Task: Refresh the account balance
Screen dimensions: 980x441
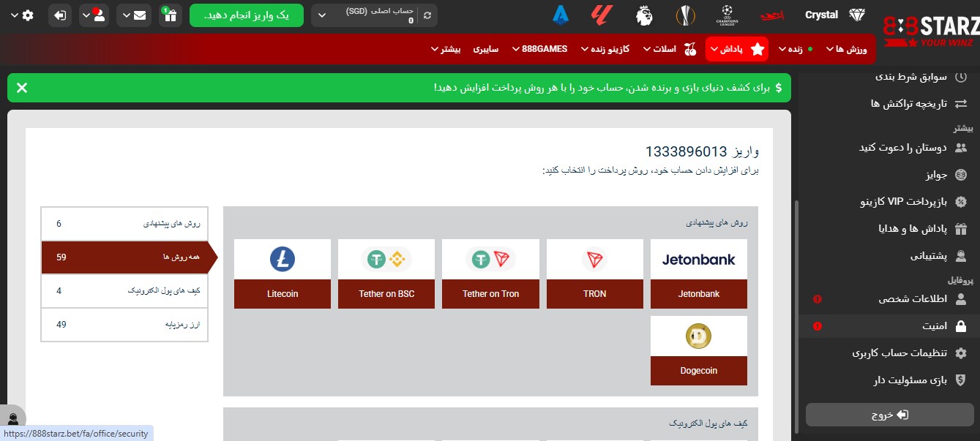Action: [428, 15]
